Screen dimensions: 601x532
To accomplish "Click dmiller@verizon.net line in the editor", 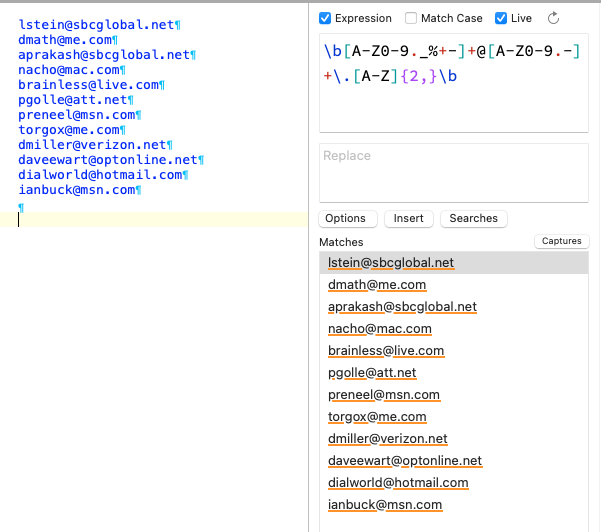I will (x=92, y=144).
